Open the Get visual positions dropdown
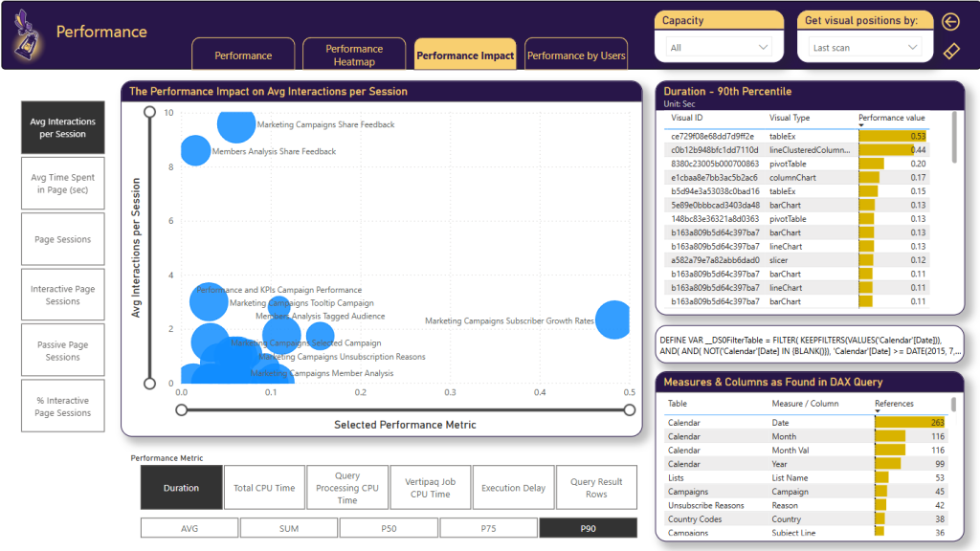The width and height of the screenshot is (980, 551). (x=864, y=45)
